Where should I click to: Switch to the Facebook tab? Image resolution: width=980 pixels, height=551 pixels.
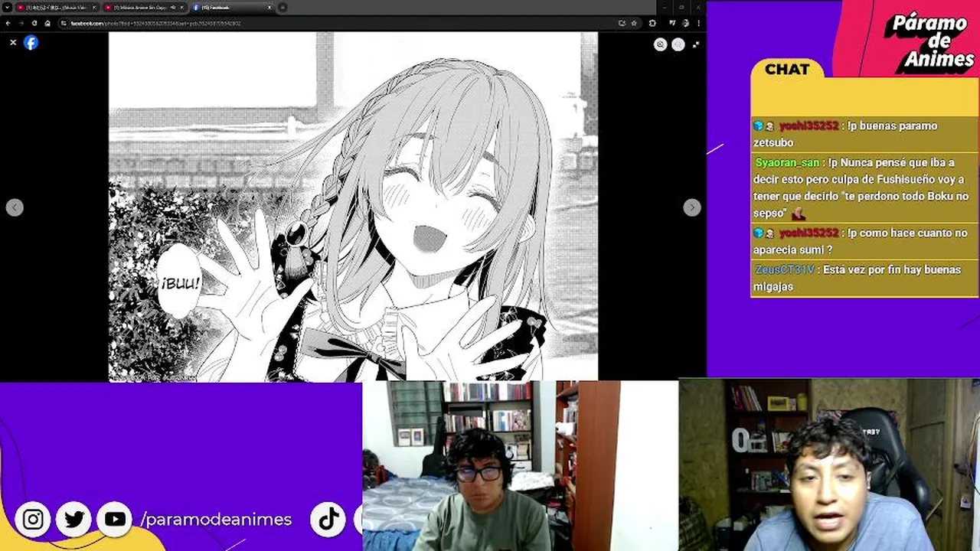[232, 7]
